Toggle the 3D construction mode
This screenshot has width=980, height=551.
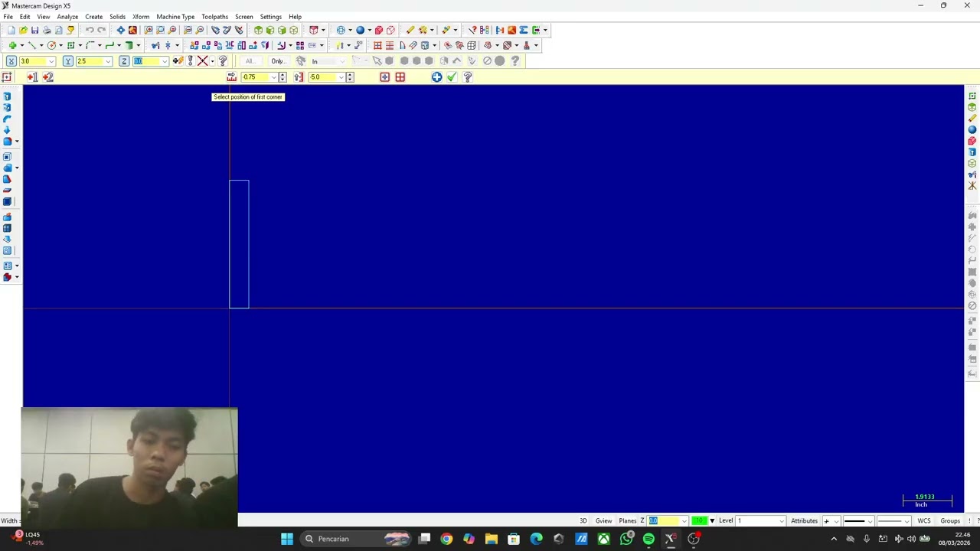coord(583,520)
